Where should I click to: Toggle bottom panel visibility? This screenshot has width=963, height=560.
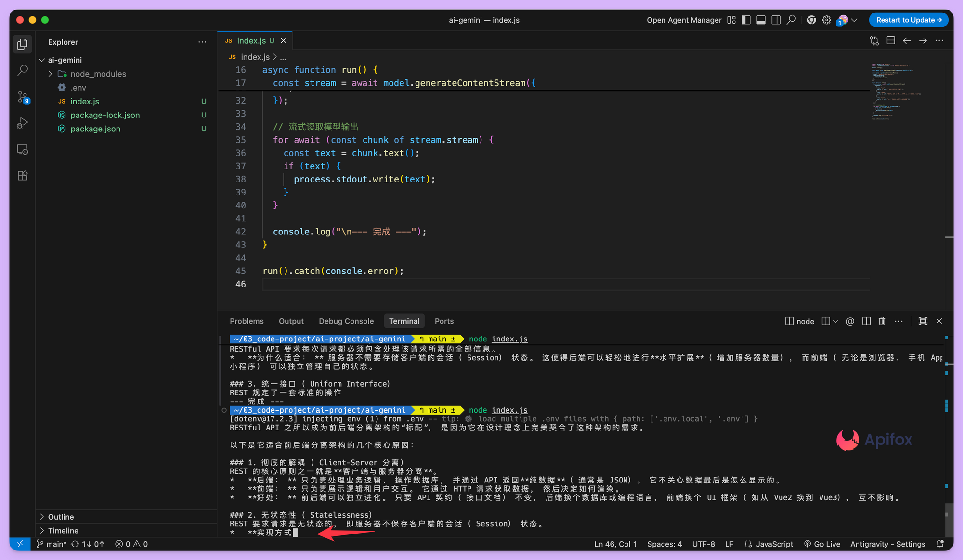click(761, 20)
